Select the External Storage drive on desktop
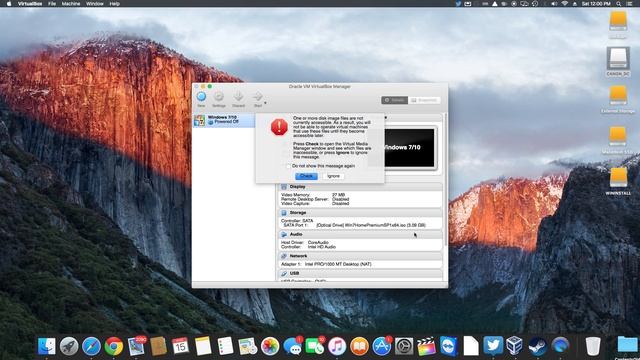 618,100
